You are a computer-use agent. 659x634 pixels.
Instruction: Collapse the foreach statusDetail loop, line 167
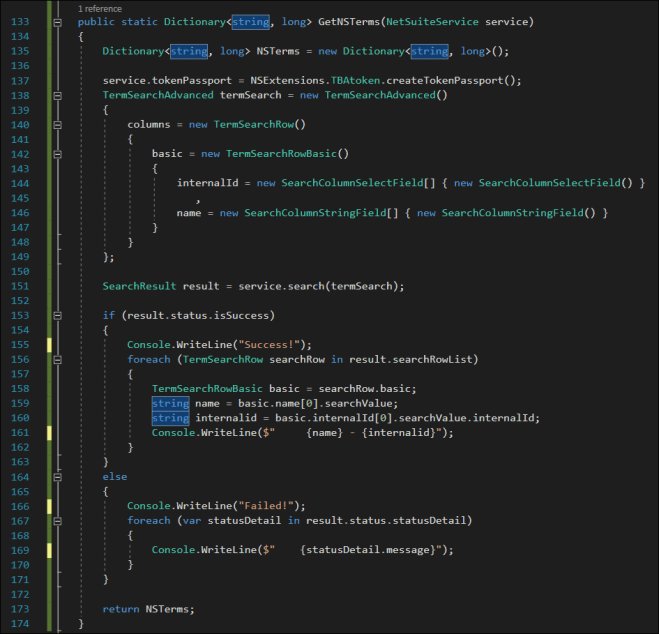pyautogui.click(x=58, y=521)
